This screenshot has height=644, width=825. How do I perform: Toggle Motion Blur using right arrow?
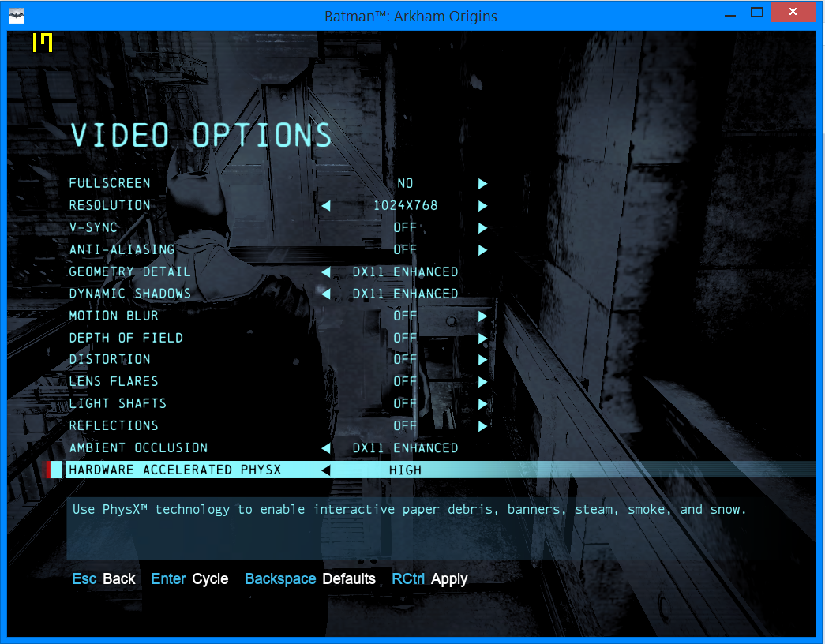click(x=482, y=316)
